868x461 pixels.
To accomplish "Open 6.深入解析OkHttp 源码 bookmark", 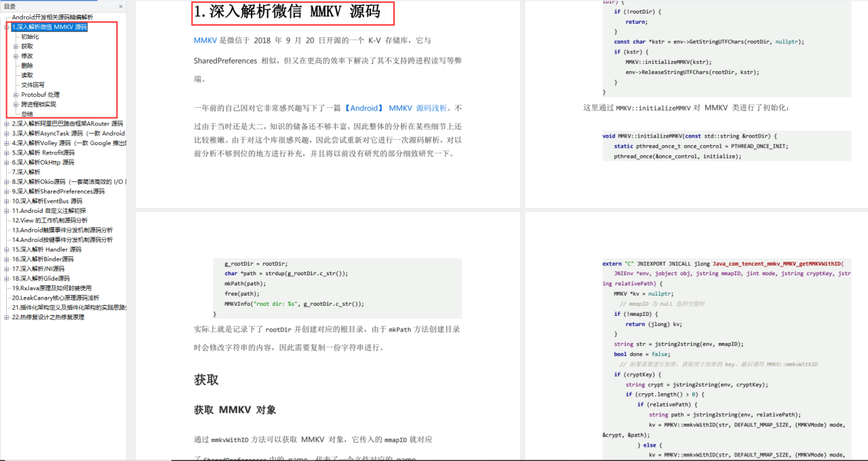I will pyautogui.click(x=43, y=163).
